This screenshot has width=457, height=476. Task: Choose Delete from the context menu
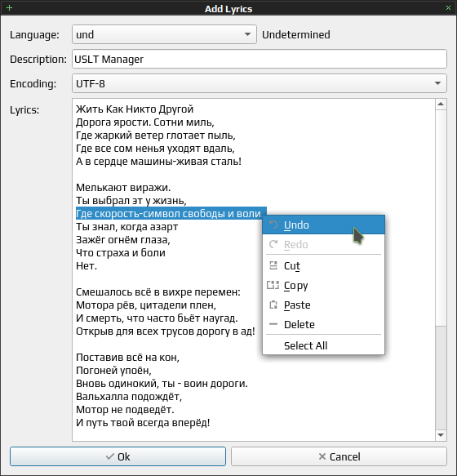tap(323, 324)
